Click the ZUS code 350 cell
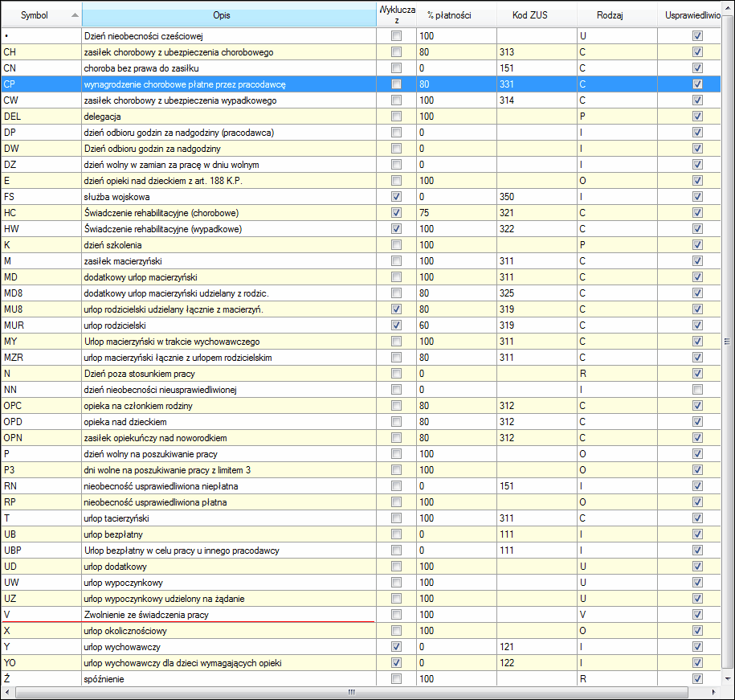 537,196
